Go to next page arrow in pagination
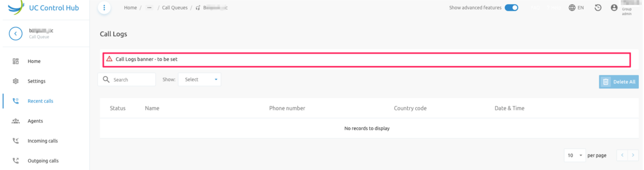Viewport: 644px width, 170px height. tap(633, 155)
